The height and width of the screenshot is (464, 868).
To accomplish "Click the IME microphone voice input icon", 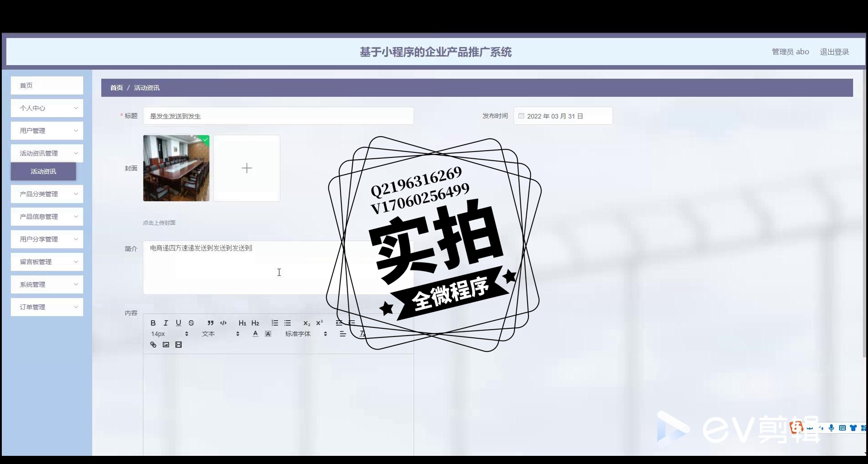I will click(831, 428).
